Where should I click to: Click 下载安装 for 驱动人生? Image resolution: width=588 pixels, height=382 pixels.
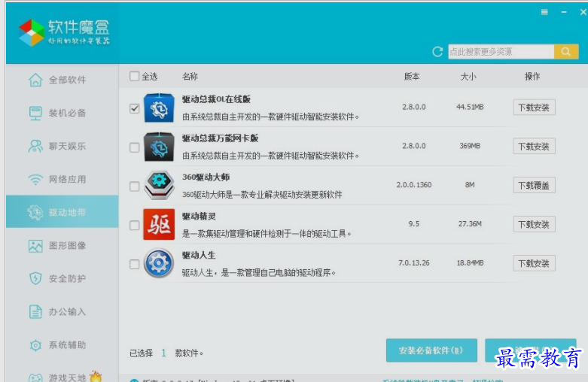534,263
